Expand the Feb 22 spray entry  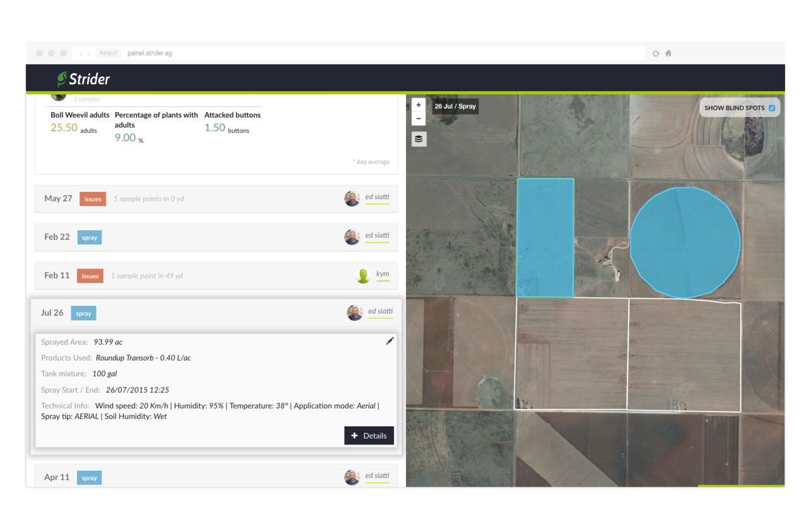[216, 237]
